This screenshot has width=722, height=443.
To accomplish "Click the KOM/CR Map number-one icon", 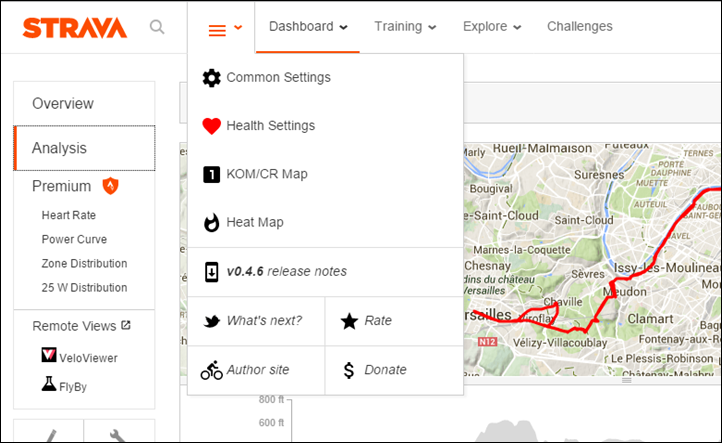I will (x=211, y=175).
